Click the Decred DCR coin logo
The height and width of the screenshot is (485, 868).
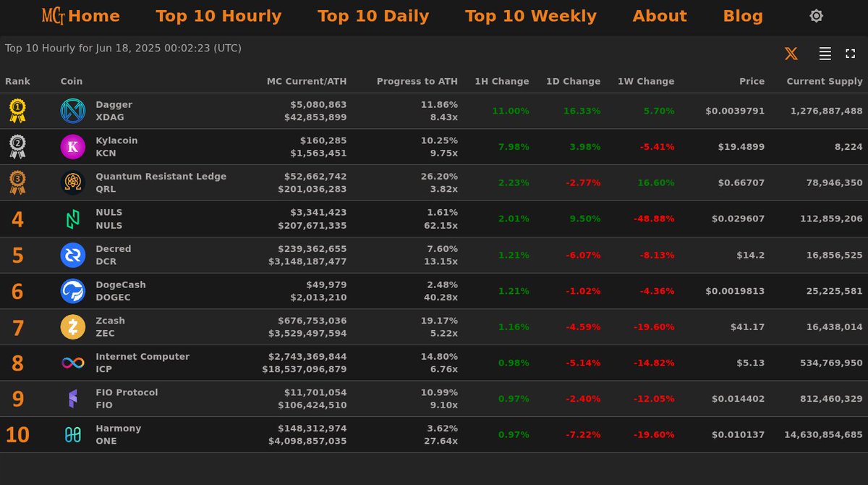(73, 255)
